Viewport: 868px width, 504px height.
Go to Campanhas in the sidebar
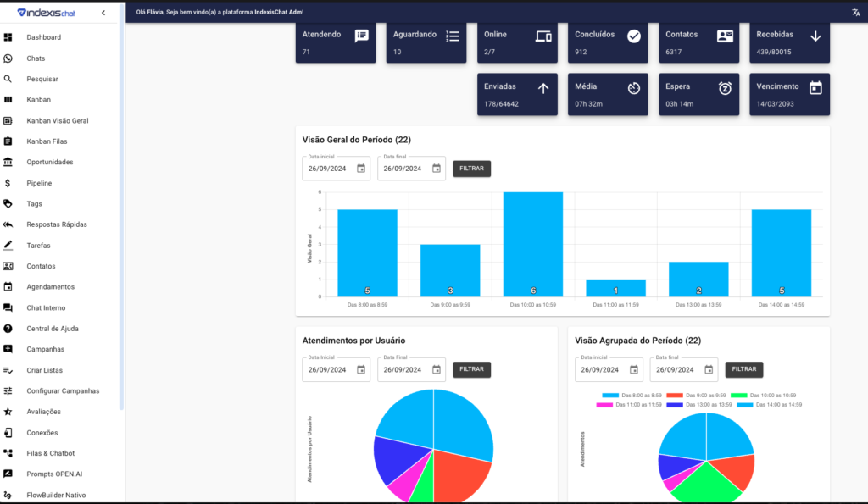45,349
